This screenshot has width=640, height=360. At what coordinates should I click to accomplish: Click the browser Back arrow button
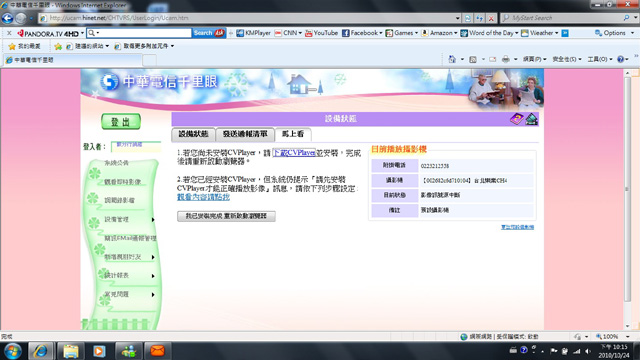tap(7, 18)
